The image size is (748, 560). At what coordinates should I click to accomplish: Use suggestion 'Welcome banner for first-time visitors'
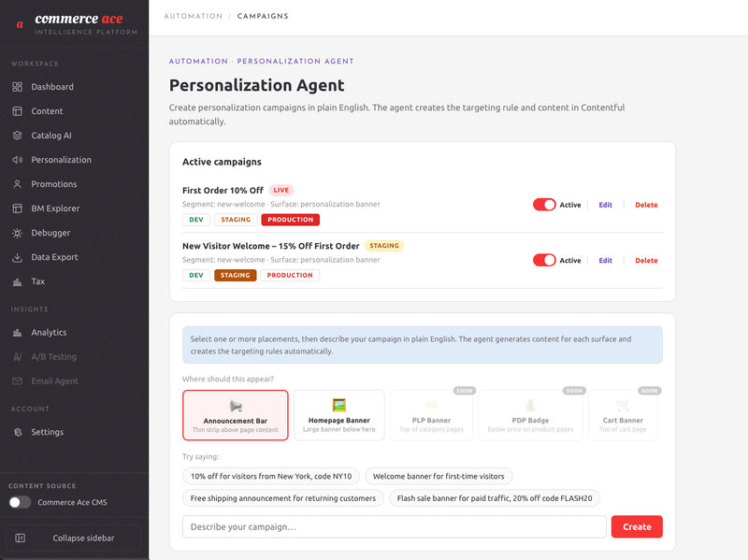pyautogui.click(x=439, y=476)
